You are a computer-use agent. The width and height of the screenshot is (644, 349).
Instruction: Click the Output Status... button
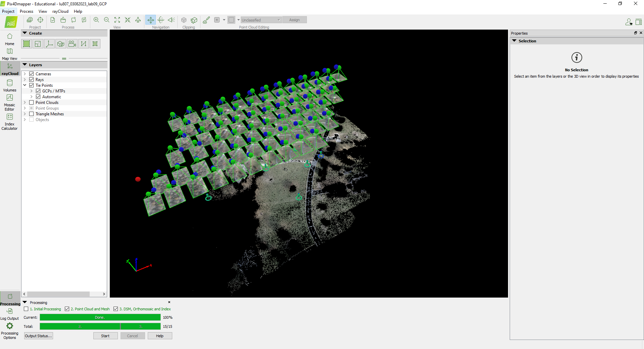tap(39, 336)
